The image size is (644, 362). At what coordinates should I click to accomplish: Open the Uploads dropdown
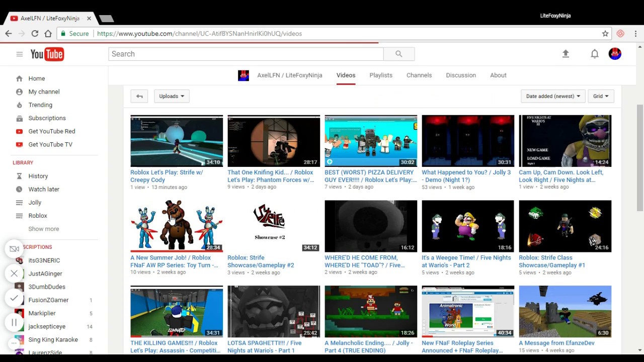click(172, 96)
